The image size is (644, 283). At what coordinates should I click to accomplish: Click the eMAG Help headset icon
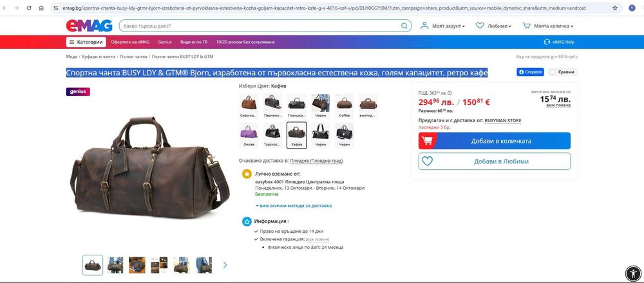(x=547, y=42)
